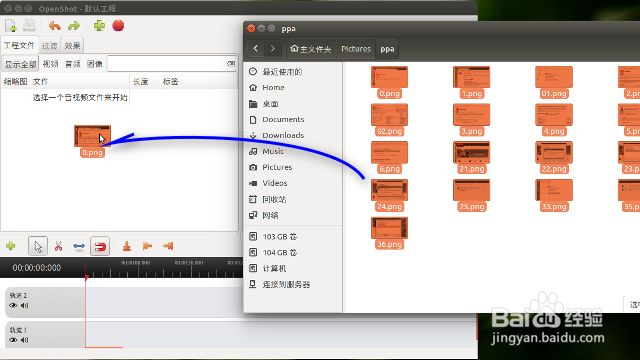Open the 过渡 transitions tab

(x=49, y=46)
